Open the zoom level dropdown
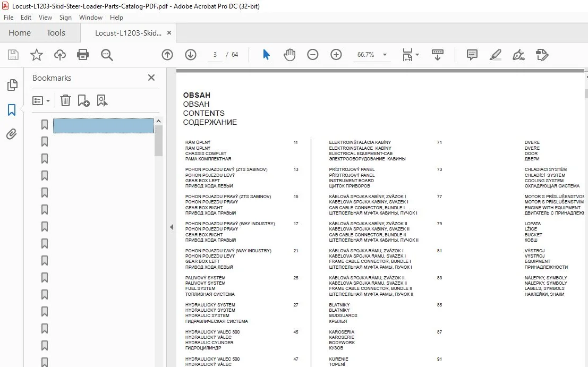588x367 pixels. click(385, 55)
